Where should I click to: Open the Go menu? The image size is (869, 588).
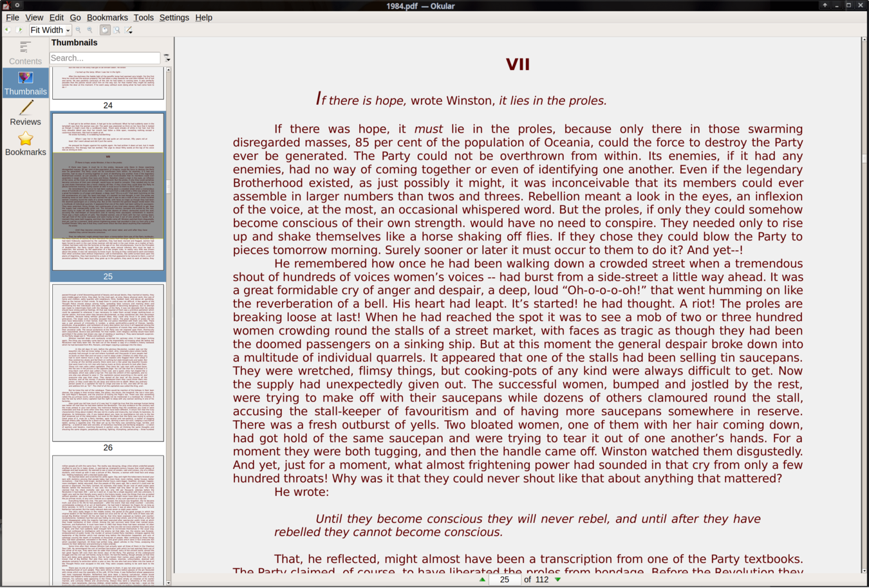(x=75, y=17)
